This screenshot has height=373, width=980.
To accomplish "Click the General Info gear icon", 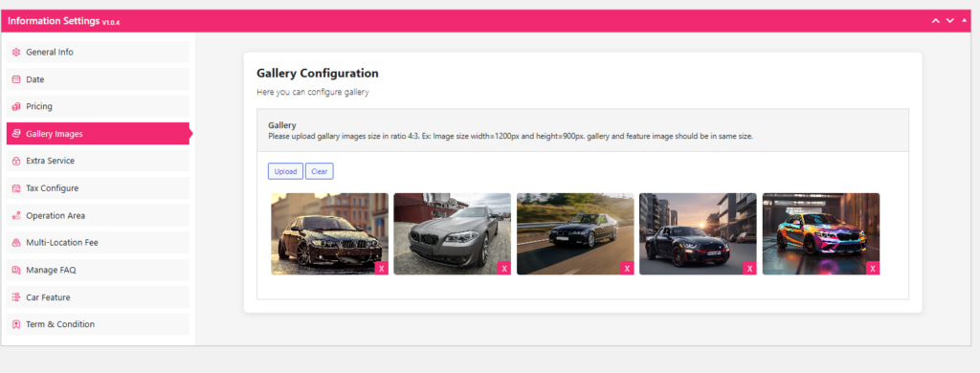I will pos(16,53).
